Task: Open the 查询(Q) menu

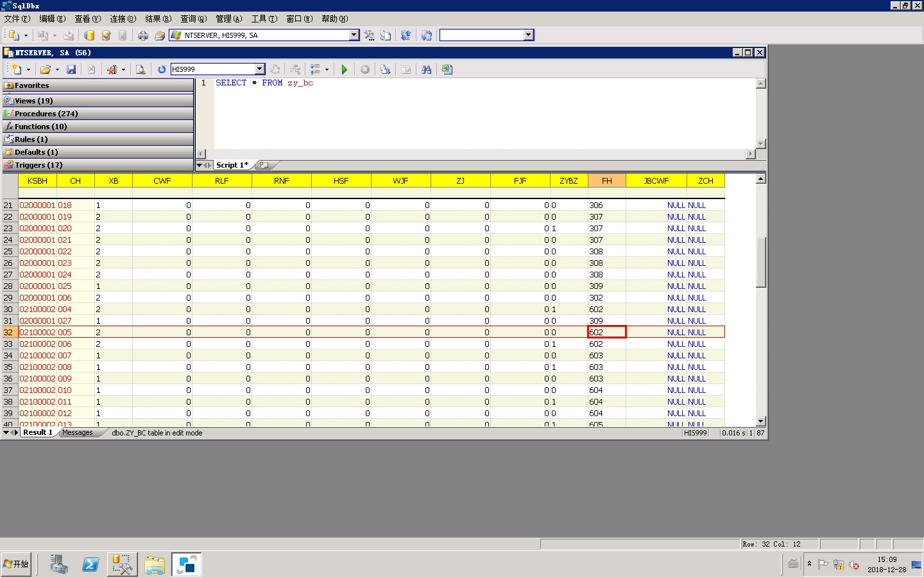Action: click(x=194, y=19)
